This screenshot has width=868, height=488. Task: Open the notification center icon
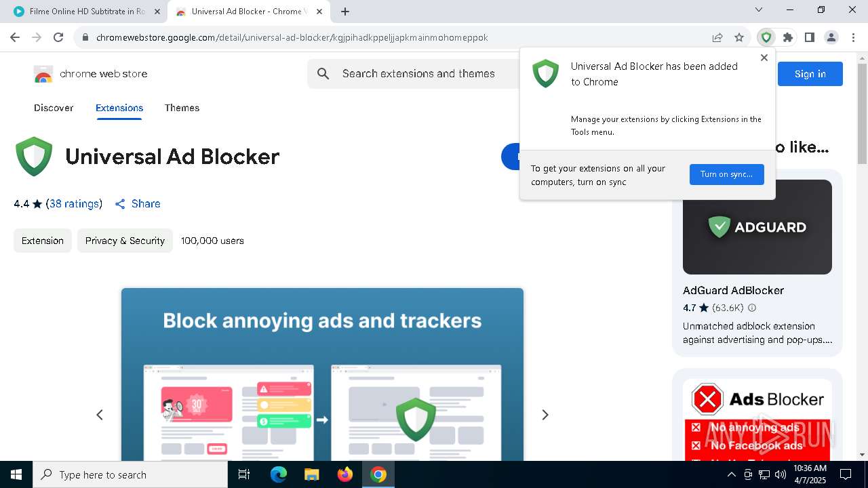point(846,474)
